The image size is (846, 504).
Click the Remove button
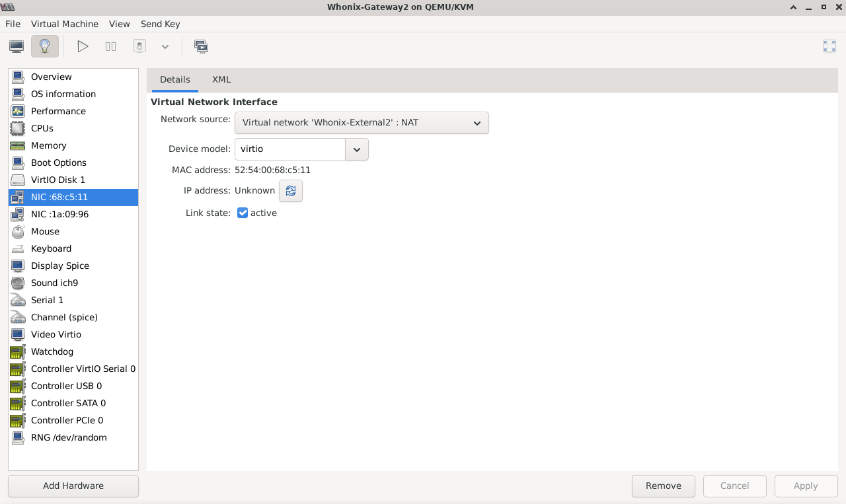[663, 486]
